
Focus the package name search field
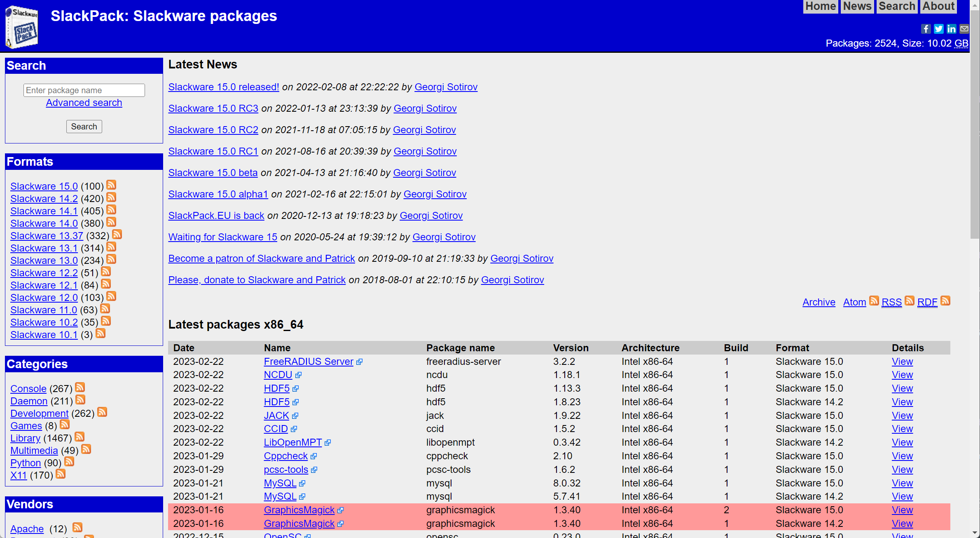click(x=84, y=90)
